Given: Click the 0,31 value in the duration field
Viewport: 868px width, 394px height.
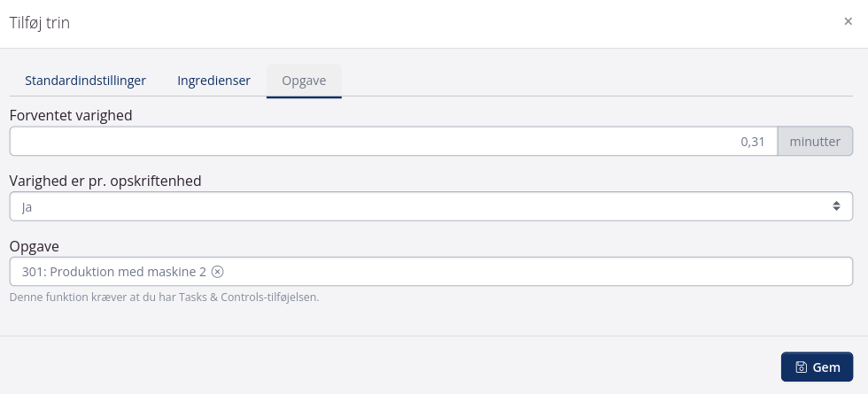Looking at the screenshot, I should [752, 142].
